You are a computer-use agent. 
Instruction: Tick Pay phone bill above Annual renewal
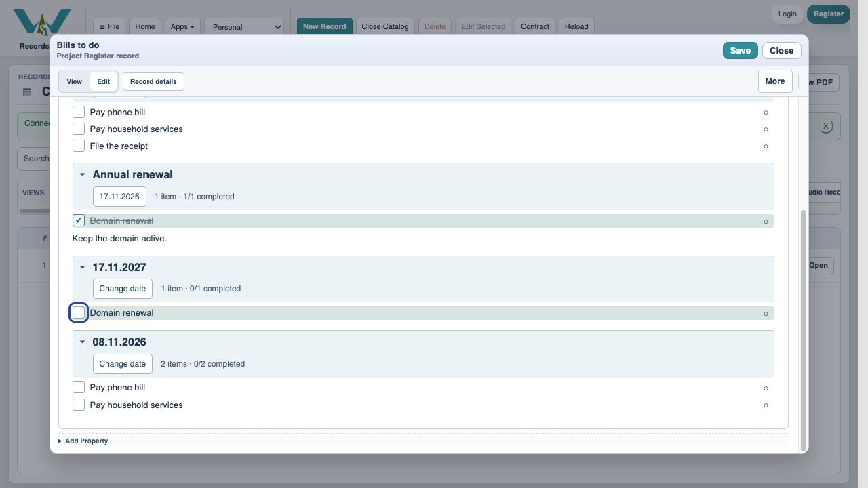coord(79,112)
